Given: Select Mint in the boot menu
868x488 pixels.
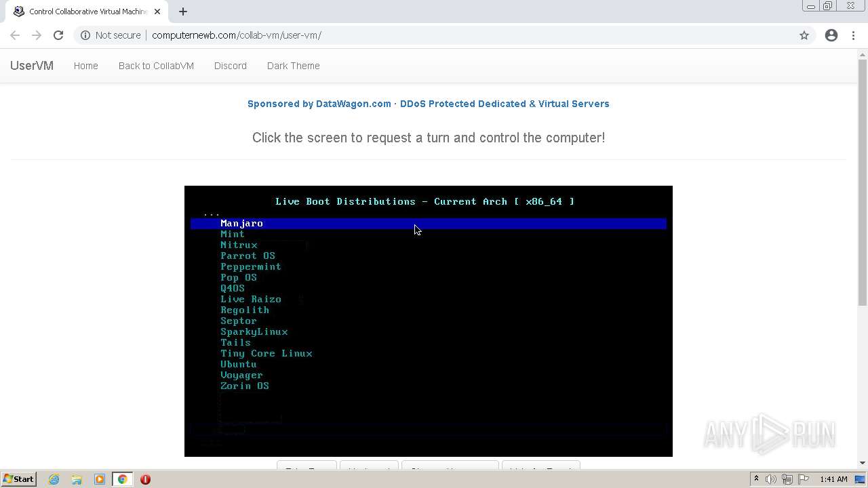Looking at the screenshot, I should click(x=233, y=234).
